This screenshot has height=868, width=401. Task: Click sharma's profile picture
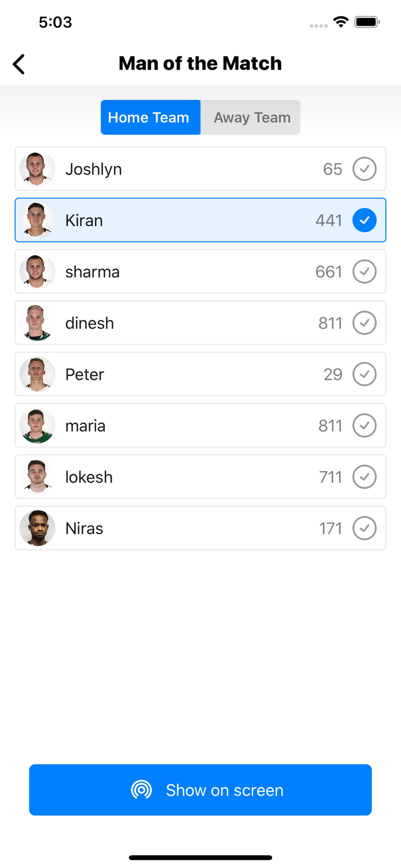coord(37,271)
